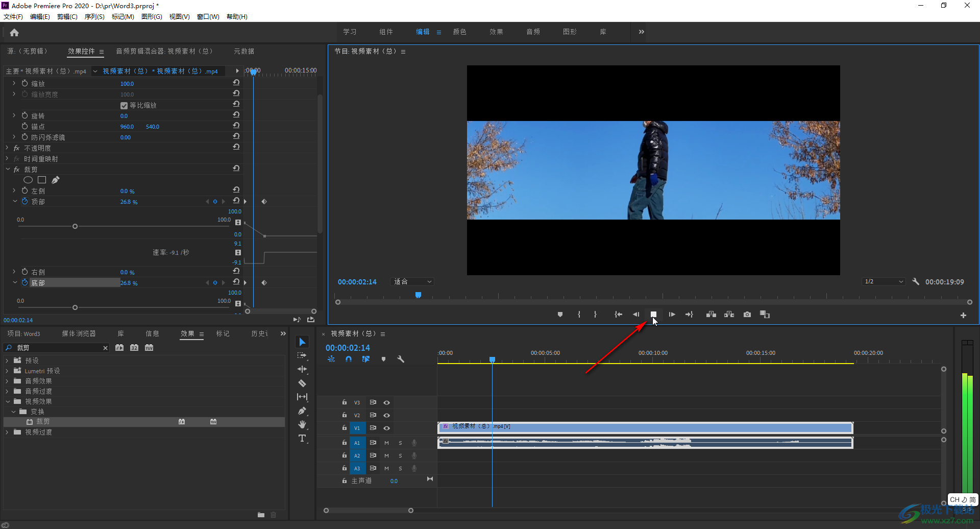Image resolution: width=980 pixels, height=529 pixels.
Task: Open timeline settings wrench icon
Action: [401, 359]
